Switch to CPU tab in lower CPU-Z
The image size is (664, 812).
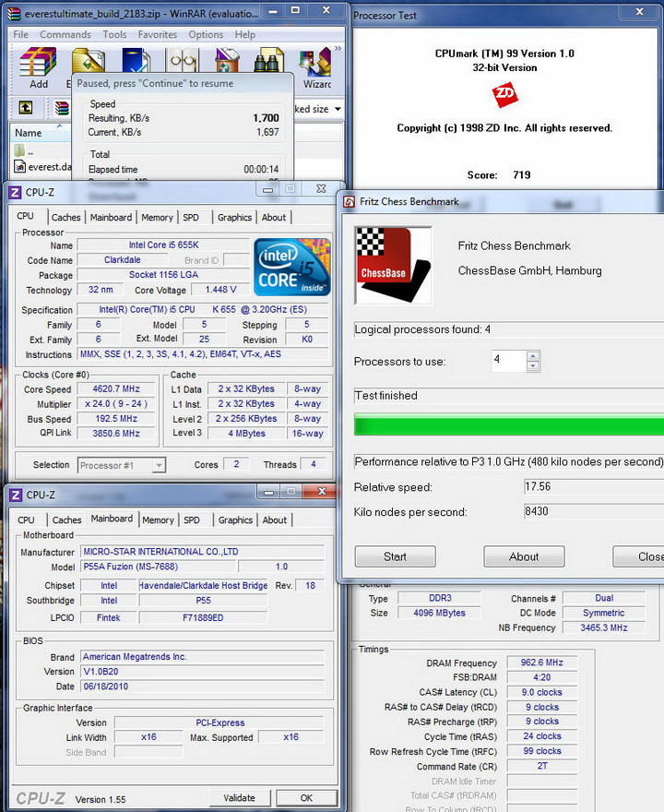(26, 519)
